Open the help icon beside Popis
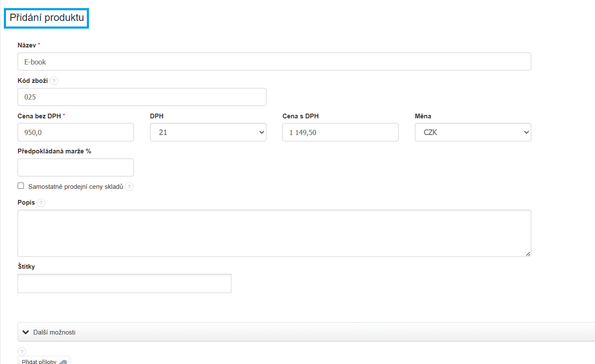This screenshot has width=595, height=364. tap(41, 203)
